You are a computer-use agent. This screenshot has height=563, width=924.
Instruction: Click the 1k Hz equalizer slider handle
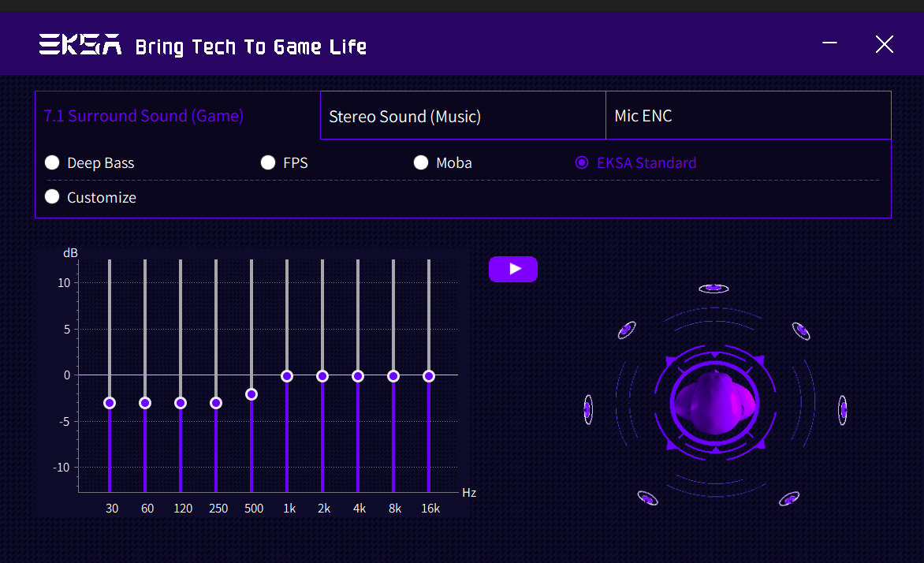287,376
